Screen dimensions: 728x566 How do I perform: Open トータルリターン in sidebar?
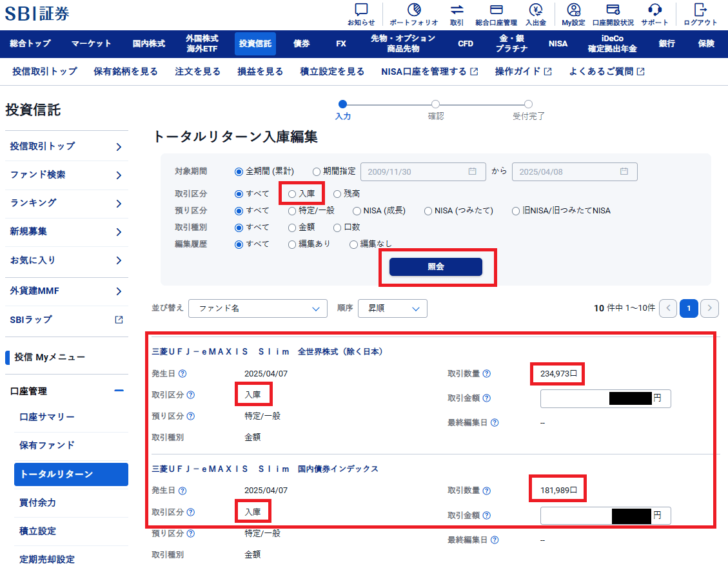tap(71, 474)
